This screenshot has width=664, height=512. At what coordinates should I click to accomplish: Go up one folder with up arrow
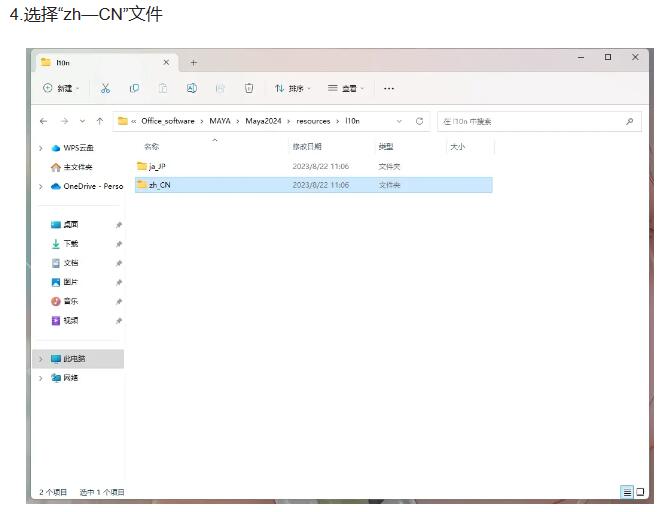(99, 121)
